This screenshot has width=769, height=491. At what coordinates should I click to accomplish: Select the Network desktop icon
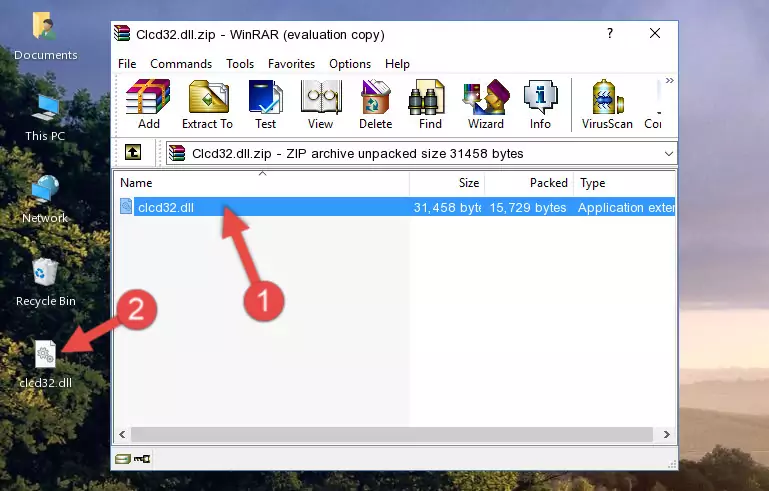click(x=45, y=199)
